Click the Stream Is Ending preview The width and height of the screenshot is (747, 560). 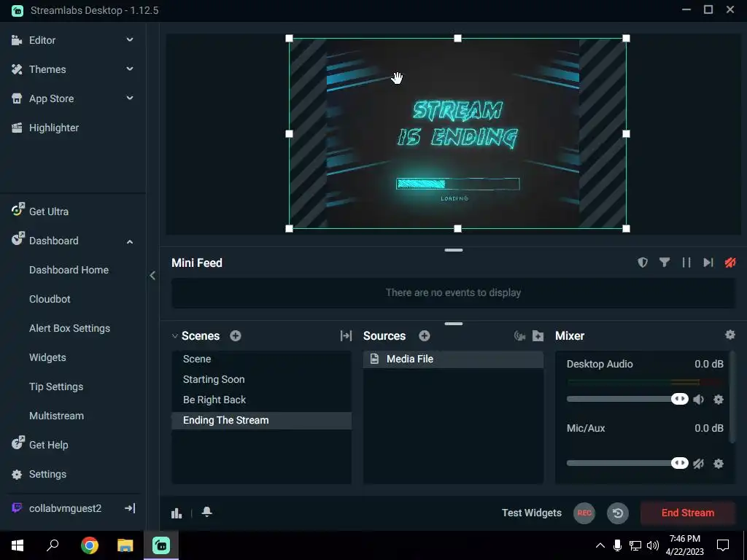click(x=457, y=133)
